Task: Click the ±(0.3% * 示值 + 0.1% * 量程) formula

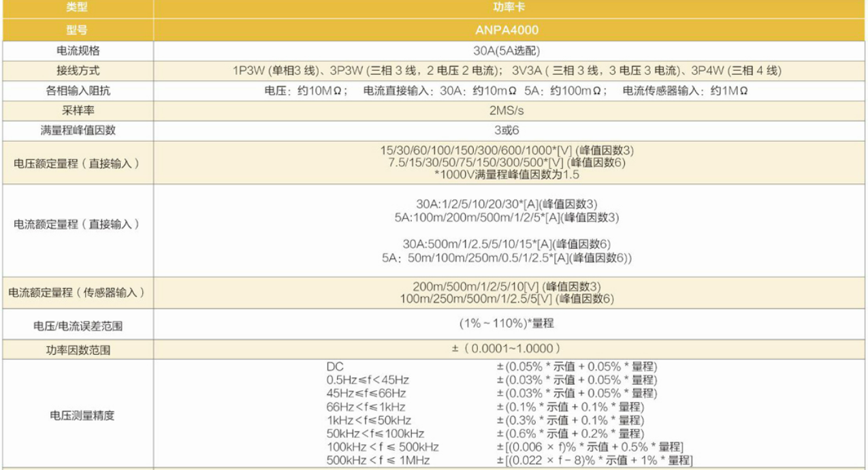Action: point(570,420)
